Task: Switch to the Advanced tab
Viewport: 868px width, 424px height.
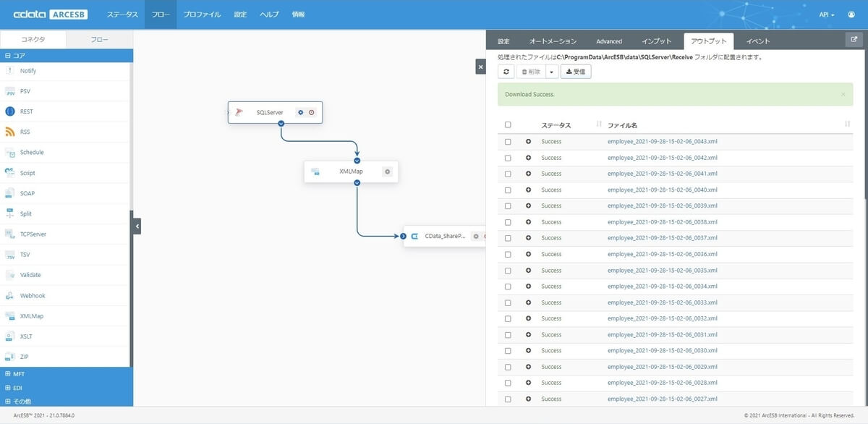Action: tap(609, 41)
